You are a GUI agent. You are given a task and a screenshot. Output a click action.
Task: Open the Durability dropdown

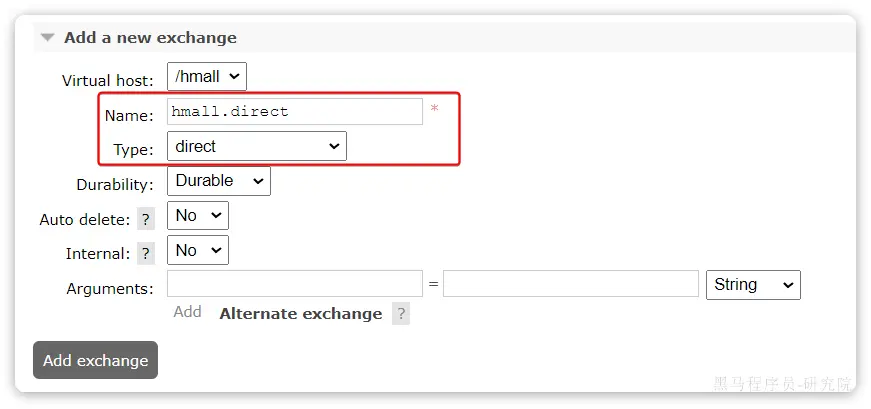tap(218, 181)
